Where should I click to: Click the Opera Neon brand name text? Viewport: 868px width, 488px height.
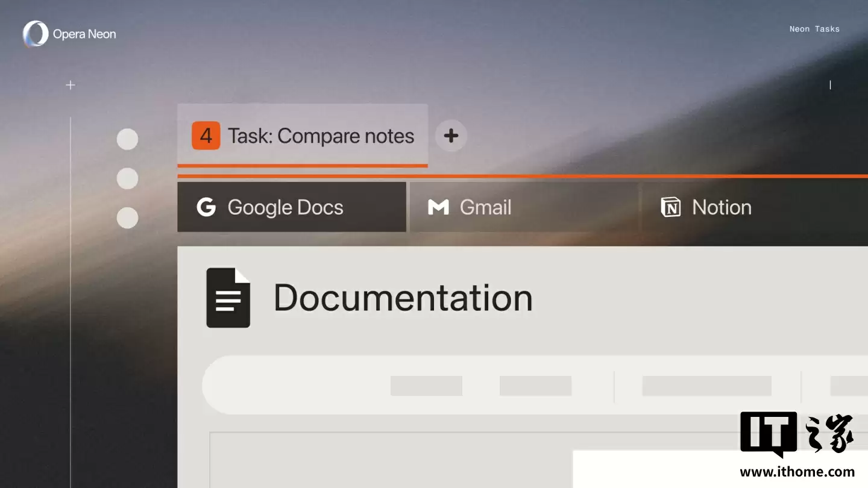click(x=84, y=34)
